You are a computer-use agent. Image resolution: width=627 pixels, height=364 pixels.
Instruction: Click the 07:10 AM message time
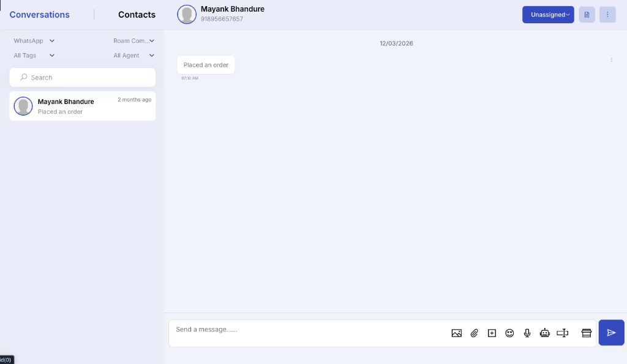pyautogui.click(x=190, y=78)
